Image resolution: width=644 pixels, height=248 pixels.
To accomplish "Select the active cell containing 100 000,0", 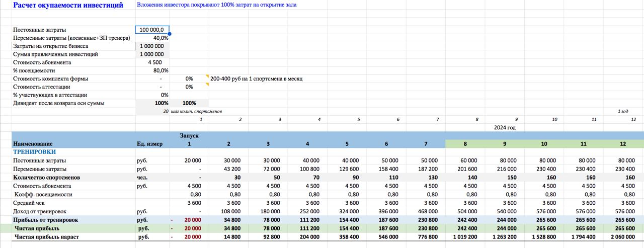I will 152,30.
